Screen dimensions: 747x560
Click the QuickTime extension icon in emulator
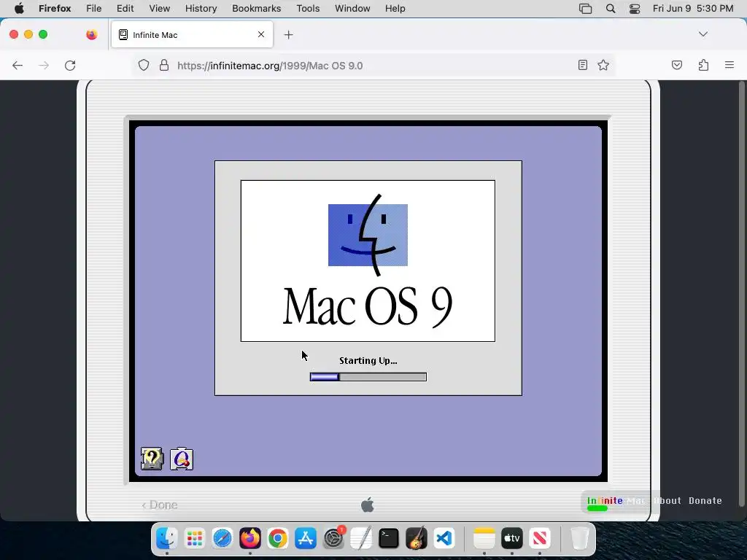tap(182, 459)
